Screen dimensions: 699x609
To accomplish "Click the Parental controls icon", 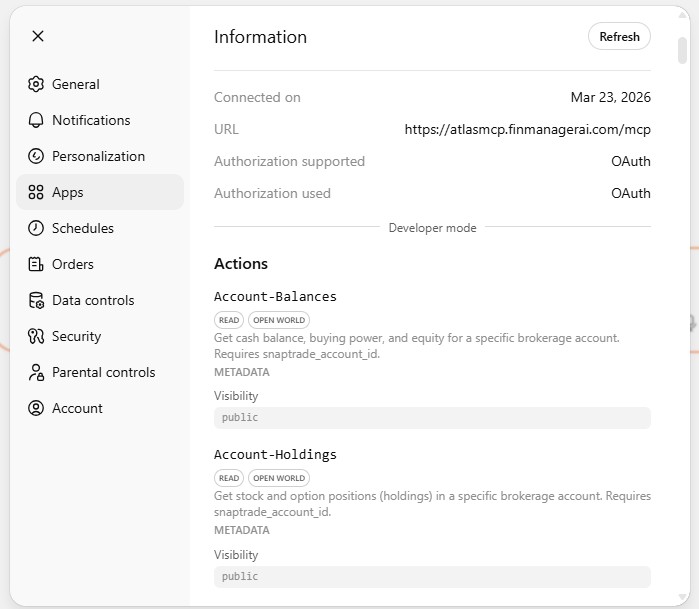I will pyautogui.click(x=36, y=372).
